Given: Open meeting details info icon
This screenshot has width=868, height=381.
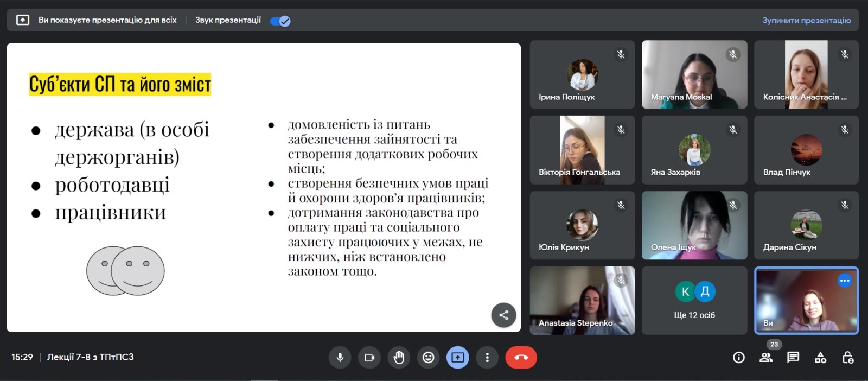Looking at the screenshot, I should point(738,357).
